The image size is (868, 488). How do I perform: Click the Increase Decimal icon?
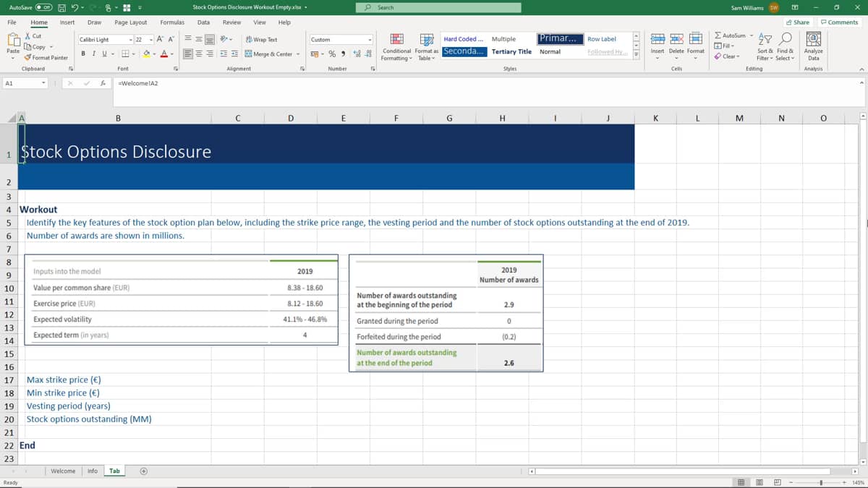coord(358,54)
